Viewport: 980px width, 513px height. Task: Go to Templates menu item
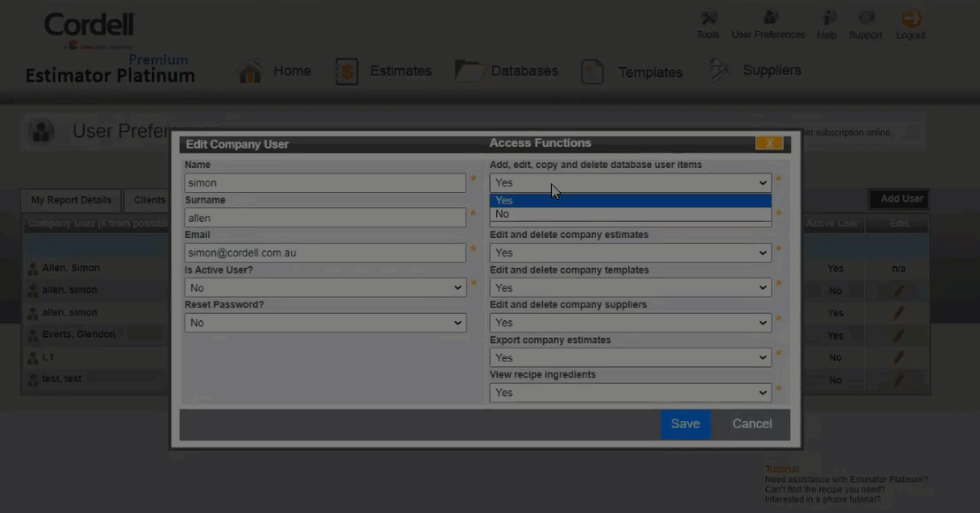point(650,72)
